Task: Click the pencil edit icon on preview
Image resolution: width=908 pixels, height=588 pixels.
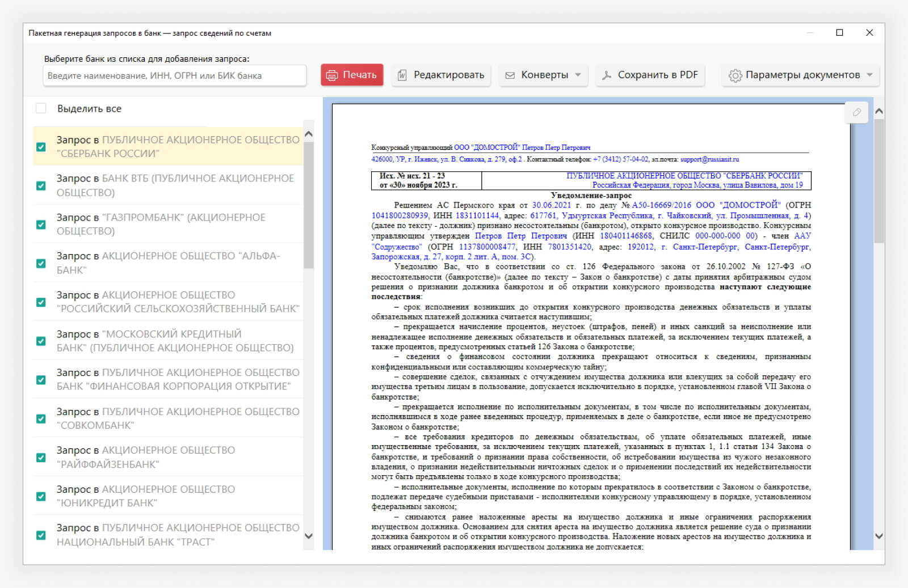Action: click(857, 112)
